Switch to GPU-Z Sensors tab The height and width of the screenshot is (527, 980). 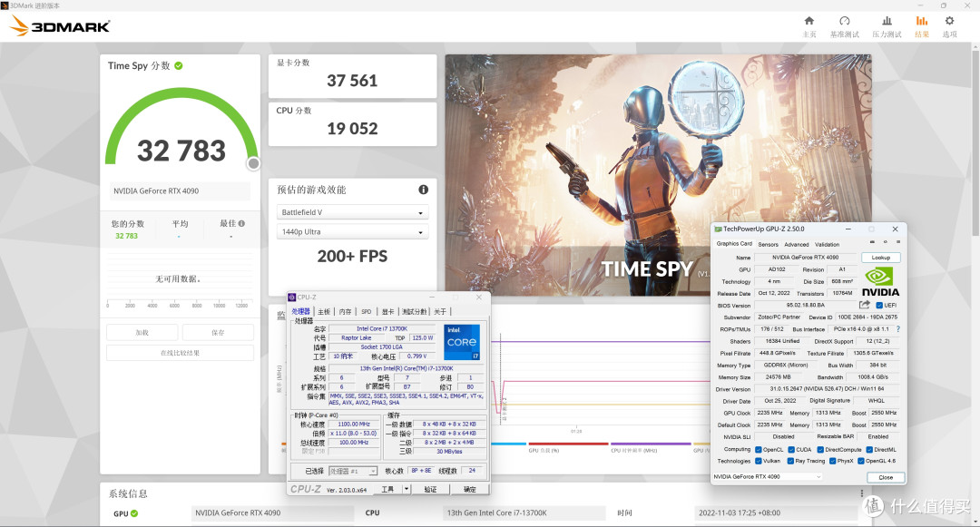coord(769,245)
